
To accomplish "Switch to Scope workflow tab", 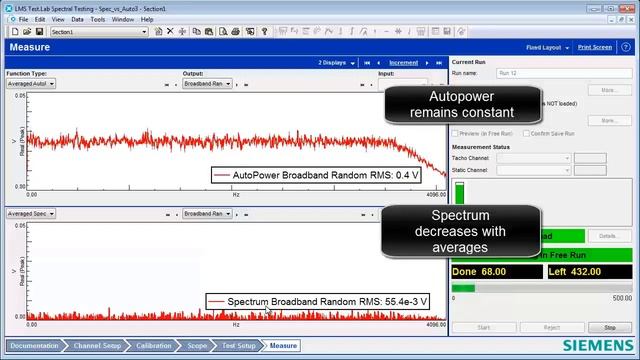I will coord(197,346).
